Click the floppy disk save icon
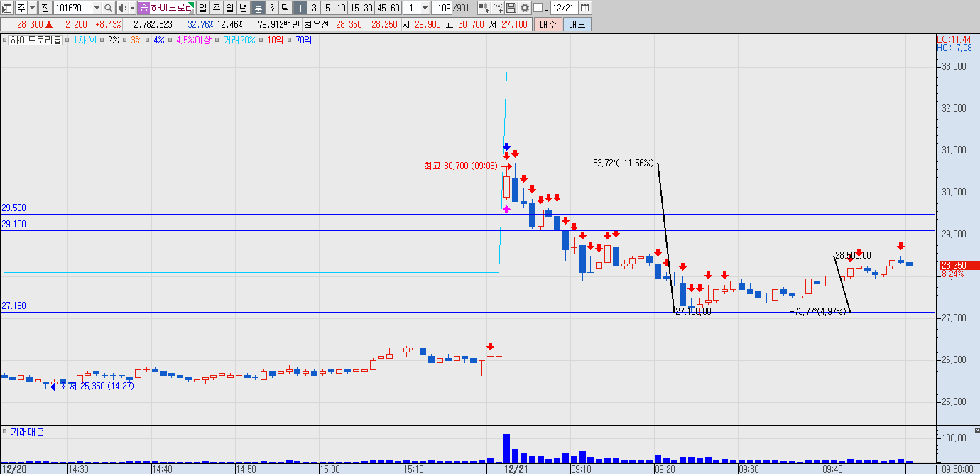Image resolution: width=980 pixels, height=474 pixels. click(511, 8)
